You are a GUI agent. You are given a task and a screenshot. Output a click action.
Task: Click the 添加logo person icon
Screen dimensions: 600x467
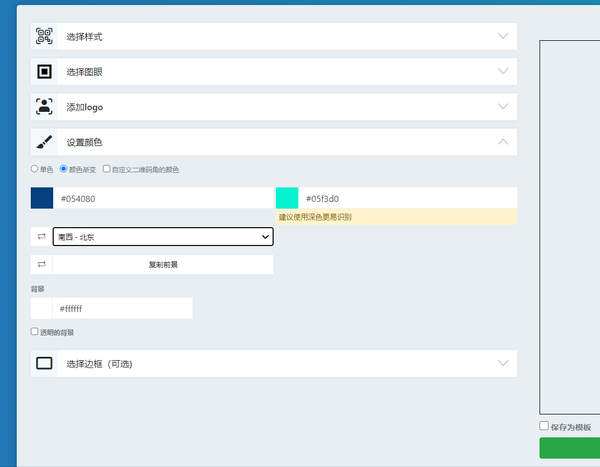[x=44, y=107]
